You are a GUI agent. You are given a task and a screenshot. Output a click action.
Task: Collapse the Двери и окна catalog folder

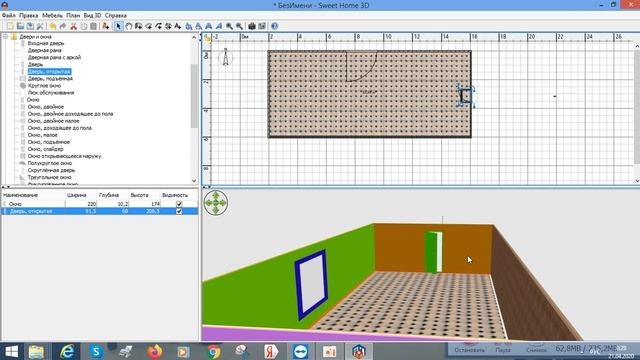click(x=6, y=36)
